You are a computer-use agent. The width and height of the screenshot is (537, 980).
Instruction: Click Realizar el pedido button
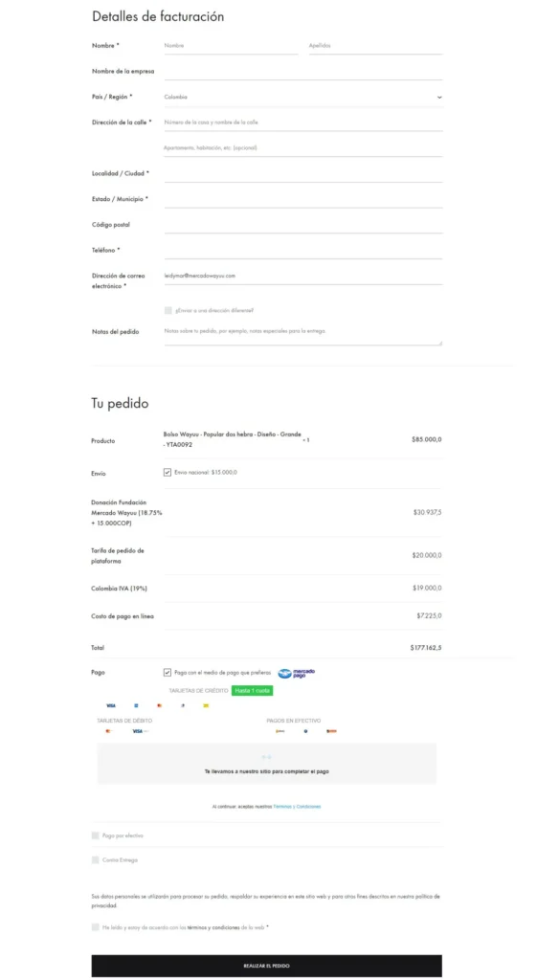(266, 966)
